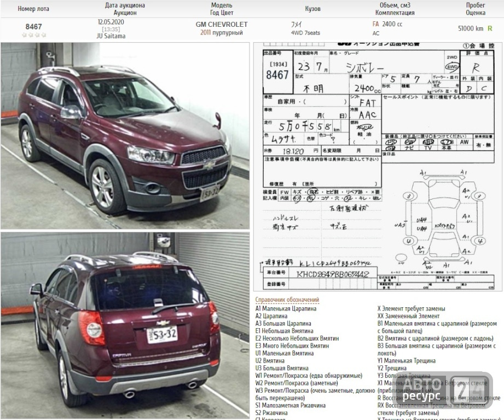
Task: Click legend row 'X Элемент требует замены'
Action: click(412, 308)
